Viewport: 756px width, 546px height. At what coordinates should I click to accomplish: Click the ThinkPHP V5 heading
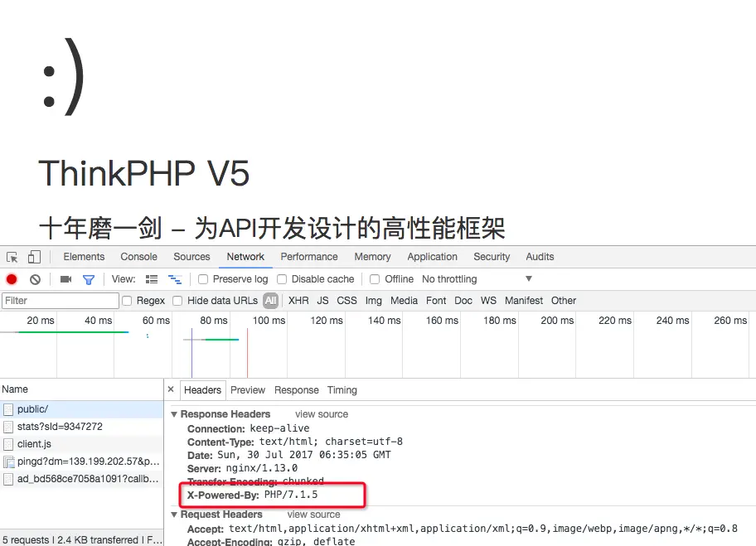144,173
